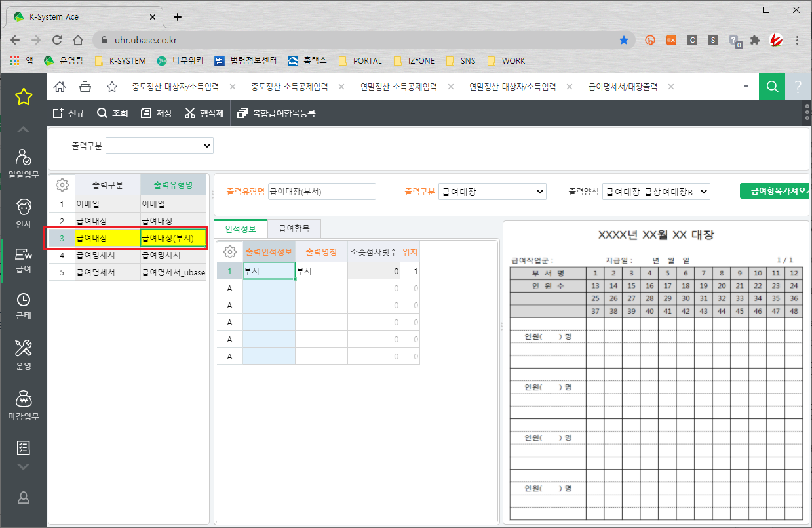The image size is (812, 528).
Task: Click the 출력유형명 input field
Action: 322,192
